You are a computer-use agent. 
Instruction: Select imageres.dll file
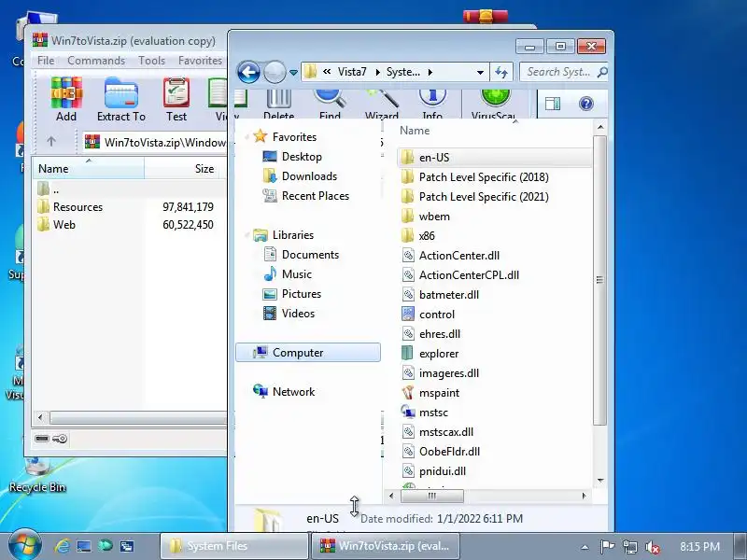449,373
